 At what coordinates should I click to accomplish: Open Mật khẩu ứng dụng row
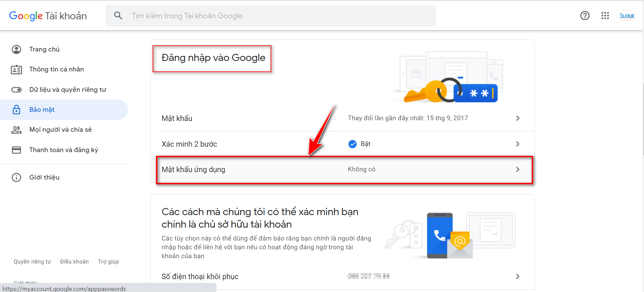343,169
